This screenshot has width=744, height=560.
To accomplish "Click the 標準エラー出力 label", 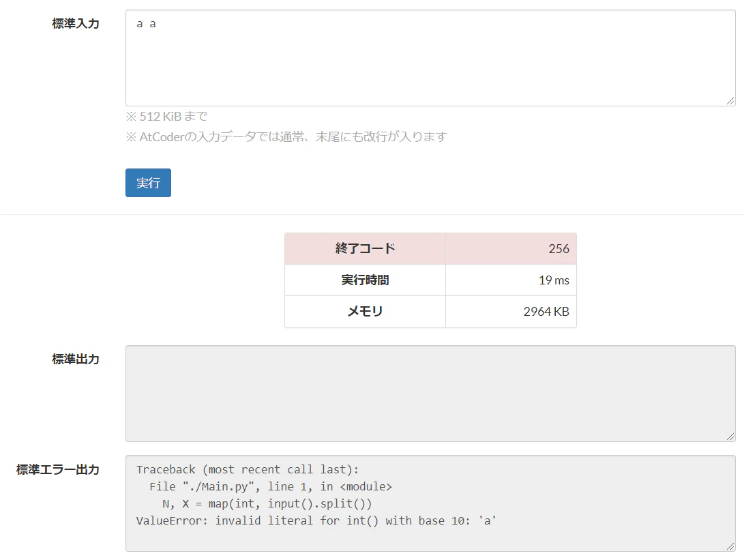I will 58,469.
